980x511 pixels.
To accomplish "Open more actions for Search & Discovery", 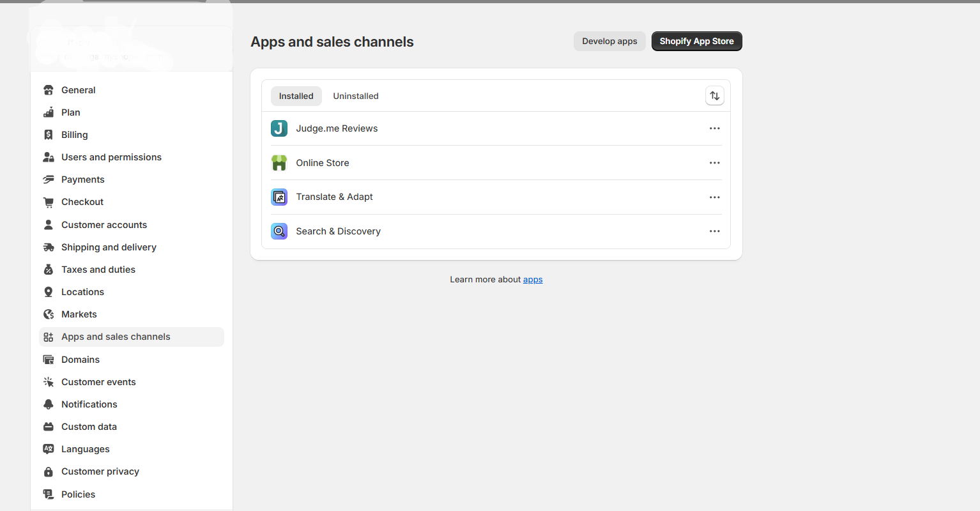I will click(715, 231).
